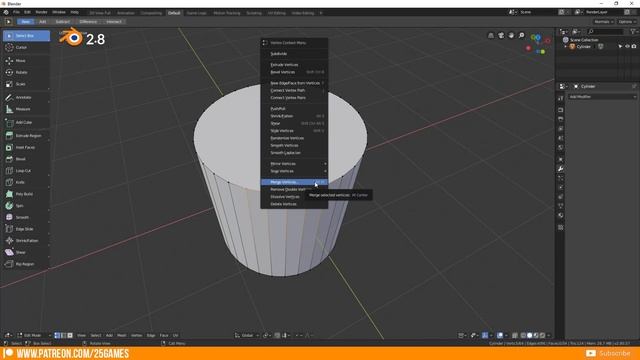Toggle viewport overlays button
Screen dimensions: 640x360
click(x=500, y=336)
